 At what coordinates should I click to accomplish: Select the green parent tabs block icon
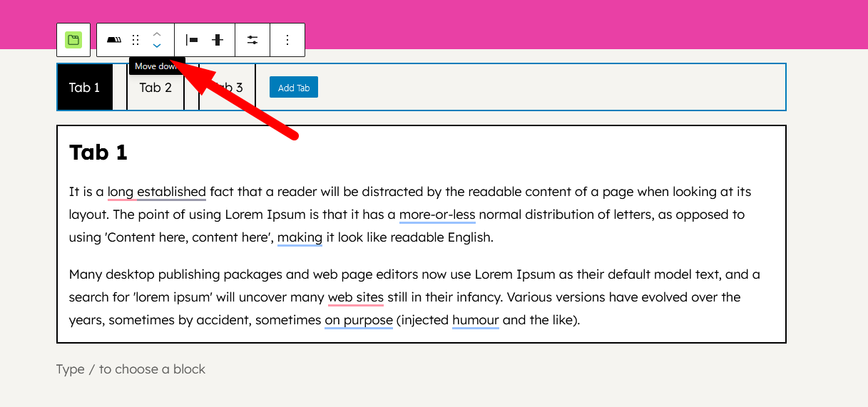[x=73, y=40]
